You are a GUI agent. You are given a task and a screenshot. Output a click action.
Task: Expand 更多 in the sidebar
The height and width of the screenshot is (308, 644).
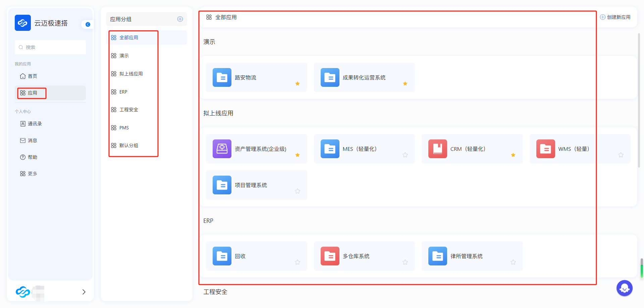32,174
